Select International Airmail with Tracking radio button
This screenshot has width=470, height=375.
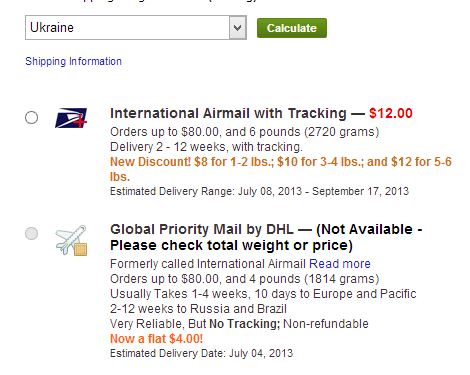[x=32, y=118]
